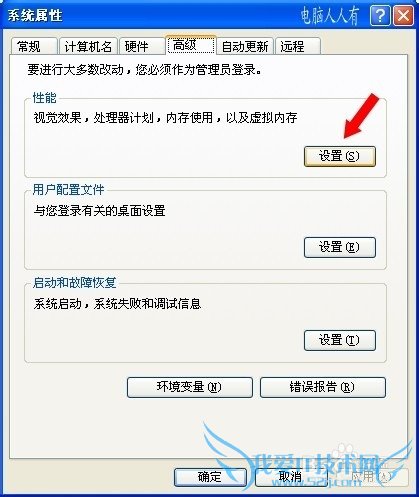The height and width of the screenshot is (497, 419).
Task: Go to the 自动更新 tab
Action: (245, 46)
